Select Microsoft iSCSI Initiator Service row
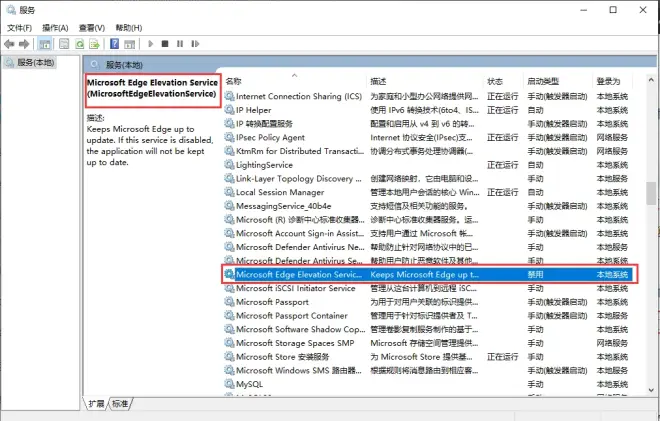660x421 pixels. [x=427, y=288]
